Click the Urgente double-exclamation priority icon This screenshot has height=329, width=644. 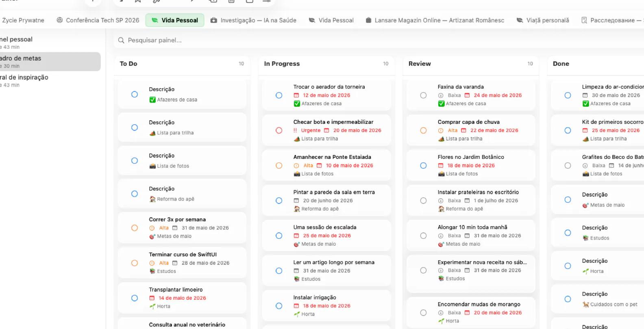point(295,130)
